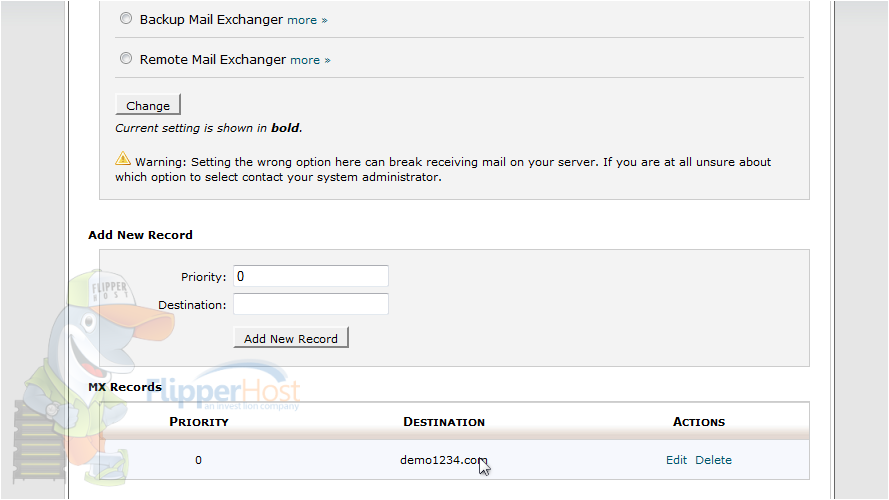Click the Change button

click(x=148, y=105)
